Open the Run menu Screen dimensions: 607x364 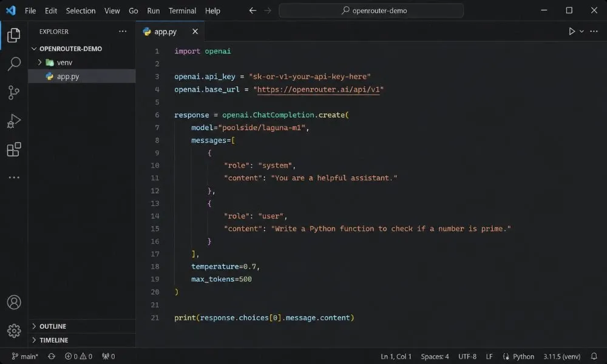pos(154,10)
